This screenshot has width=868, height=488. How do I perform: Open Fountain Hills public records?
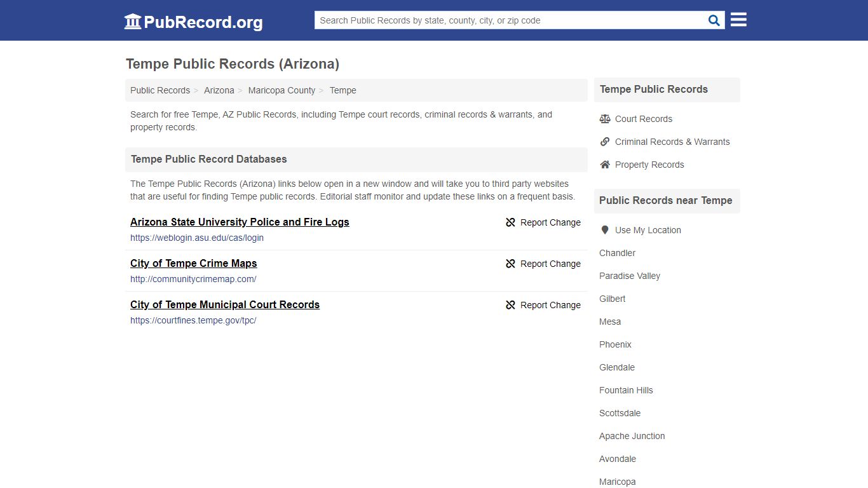pos(626,390)
